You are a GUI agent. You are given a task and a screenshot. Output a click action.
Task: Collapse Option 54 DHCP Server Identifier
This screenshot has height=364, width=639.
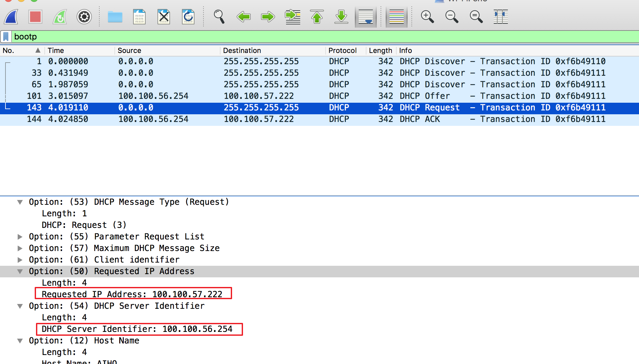(x=20, y=306)
